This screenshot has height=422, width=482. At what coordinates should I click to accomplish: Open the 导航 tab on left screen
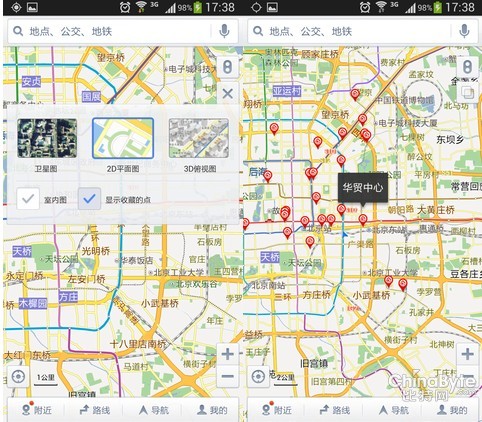[x=154, y=409]
